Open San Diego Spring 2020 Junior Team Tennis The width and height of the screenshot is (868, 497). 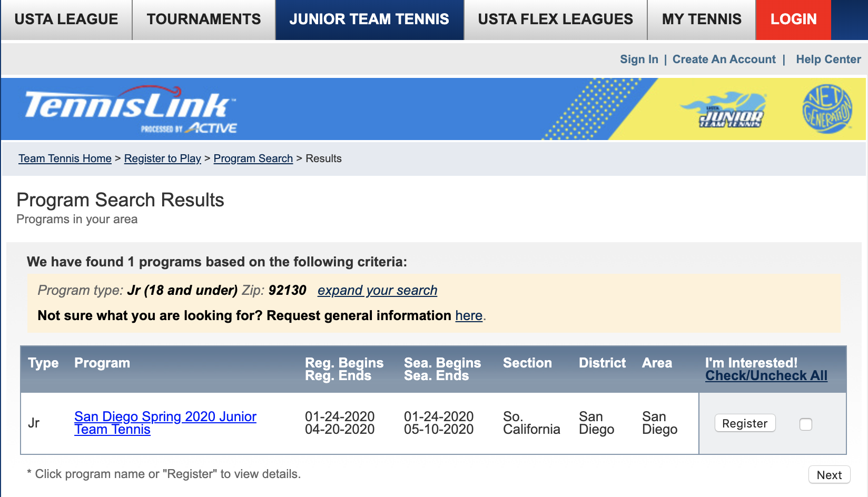(165, 417)
